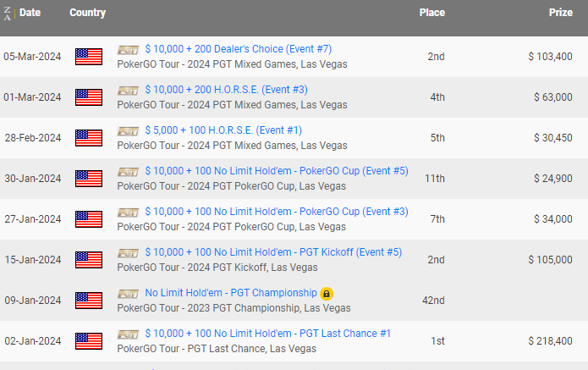This screenshot has width=588, height=370.
Task: Open the $10,000 + 200 Dealer's Choice (Event #7) link
Action: (x=239, y=49)
